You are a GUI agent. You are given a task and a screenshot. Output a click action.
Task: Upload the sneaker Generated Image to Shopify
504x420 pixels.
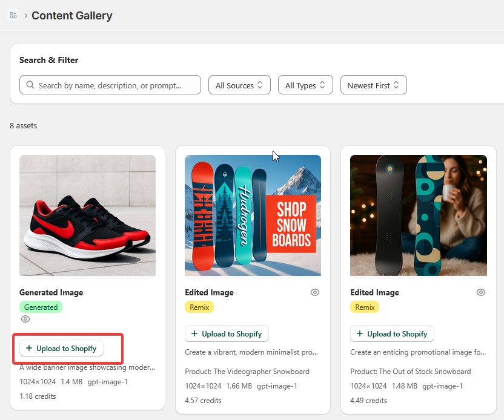point(61,349)
